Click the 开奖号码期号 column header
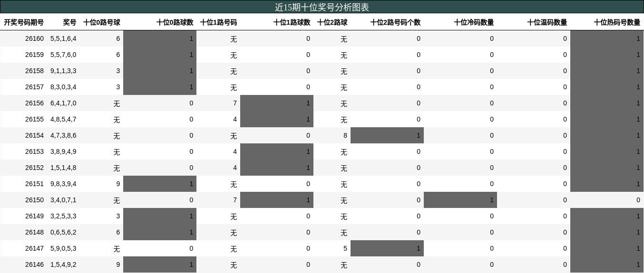Screen dimensions: 644x273 (24, 22)
